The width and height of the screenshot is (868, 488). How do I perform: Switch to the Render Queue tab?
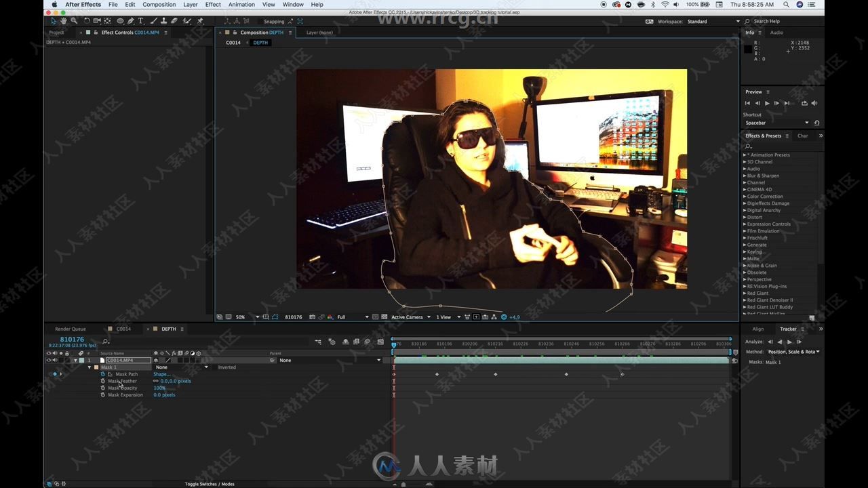coord(71,329)
